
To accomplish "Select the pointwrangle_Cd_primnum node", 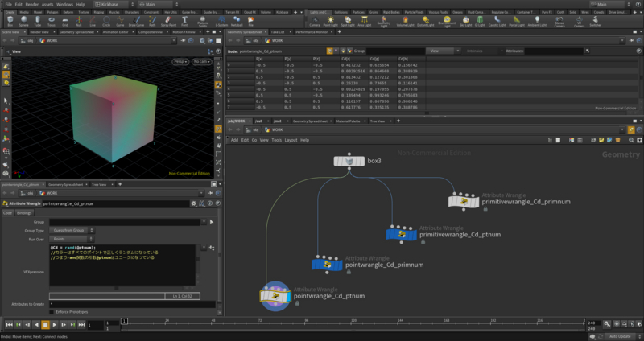I will [328, 265].
